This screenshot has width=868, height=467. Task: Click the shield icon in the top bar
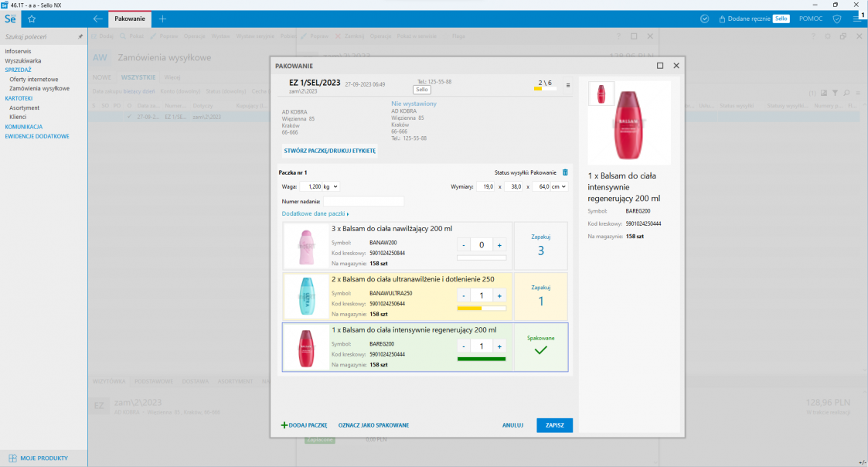pos(837,19)
